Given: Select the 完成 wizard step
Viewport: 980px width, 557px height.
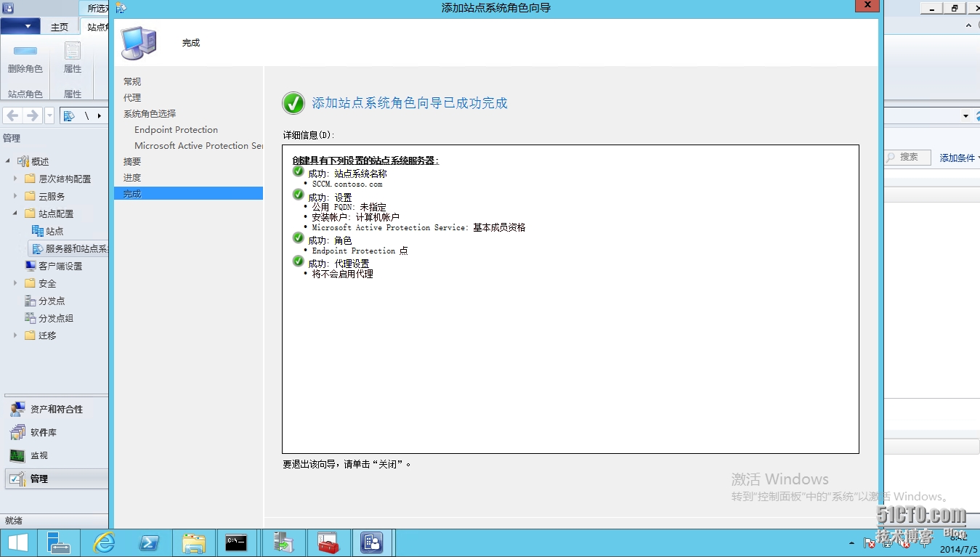Looking at the screenshot, I should pyautogui.click(x=188, y=193).
